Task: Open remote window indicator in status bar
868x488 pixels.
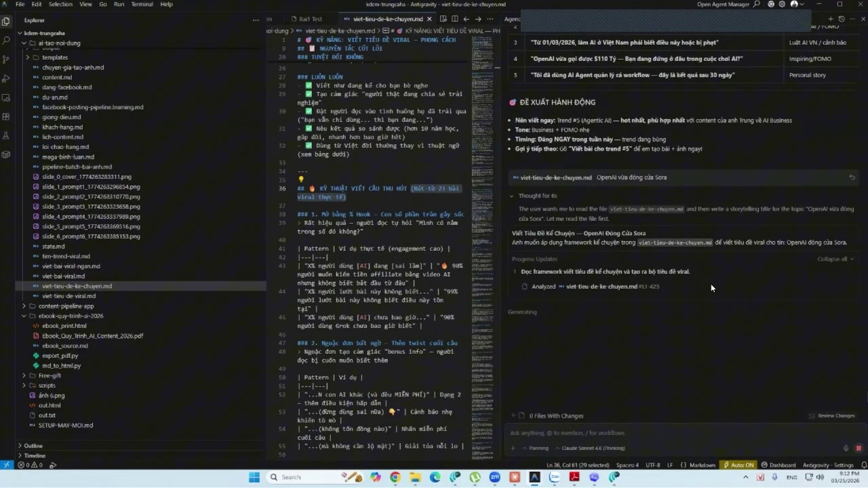Action: (x=6, y=465)
